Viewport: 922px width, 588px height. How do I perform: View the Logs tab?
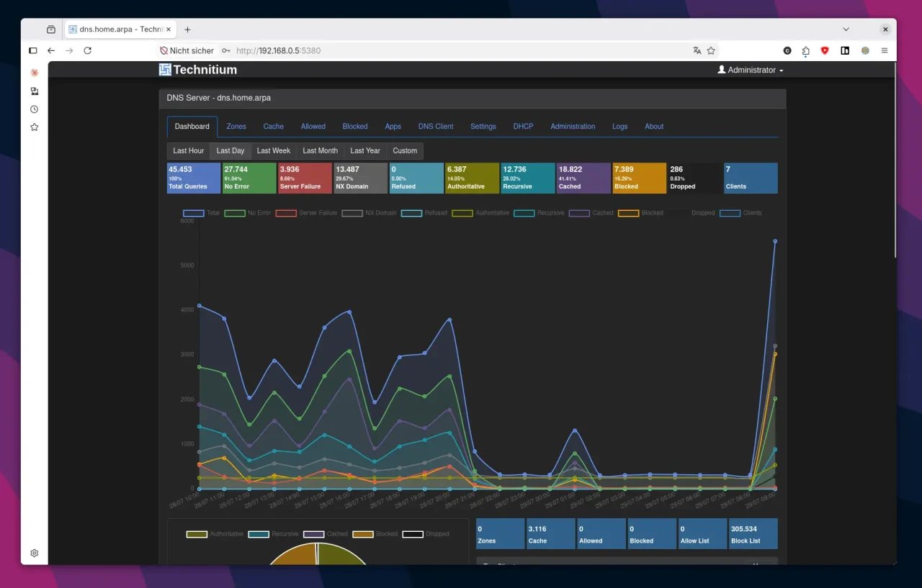pos(620,127)
